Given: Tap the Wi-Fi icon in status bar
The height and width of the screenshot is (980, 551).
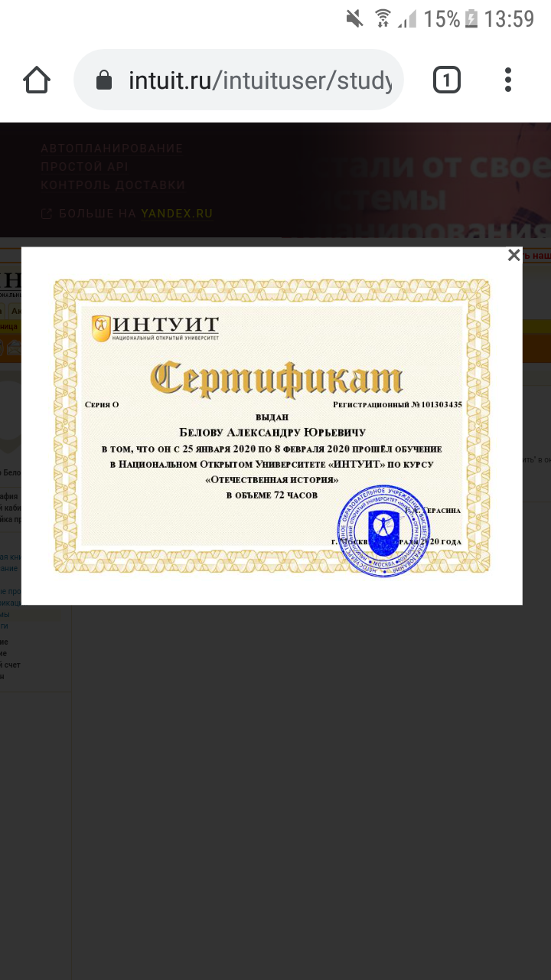Looking at the screenshot, I should coord(382,18).
